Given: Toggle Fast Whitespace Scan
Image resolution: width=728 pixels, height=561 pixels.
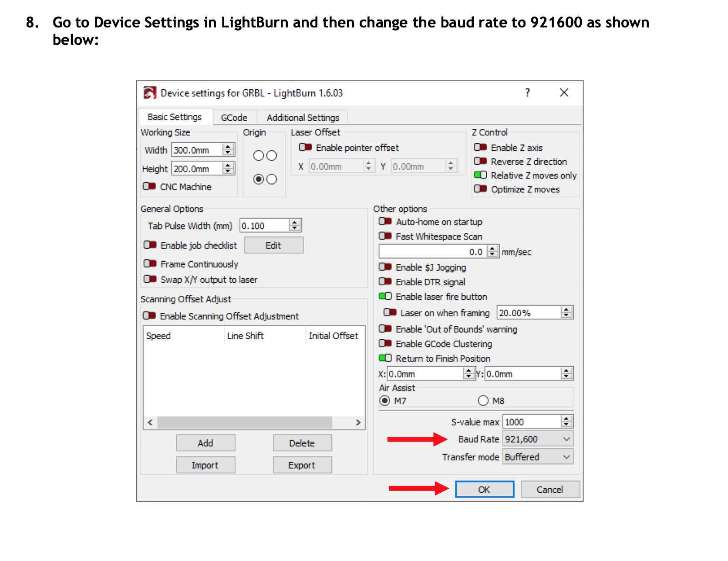Looking at the screenshot, I should pos(385,236).
